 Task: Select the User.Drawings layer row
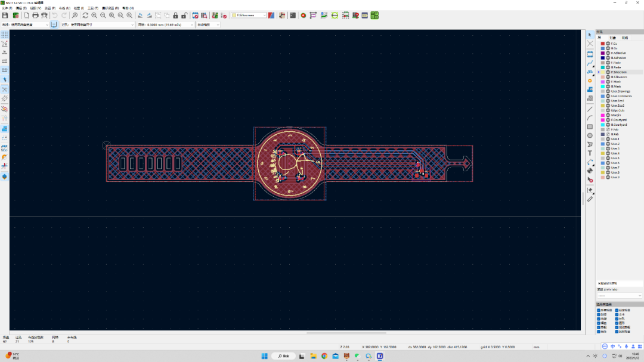coord(620,91)
